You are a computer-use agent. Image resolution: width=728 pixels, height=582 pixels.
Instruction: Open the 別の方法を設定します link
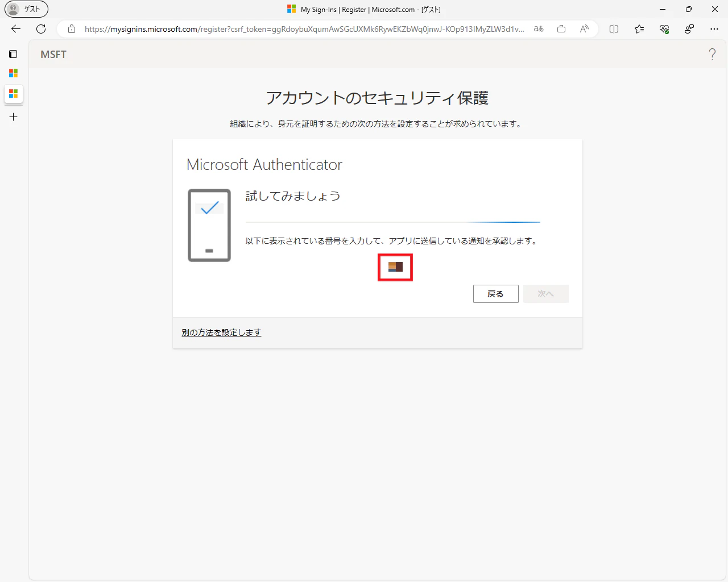[221, 332]
